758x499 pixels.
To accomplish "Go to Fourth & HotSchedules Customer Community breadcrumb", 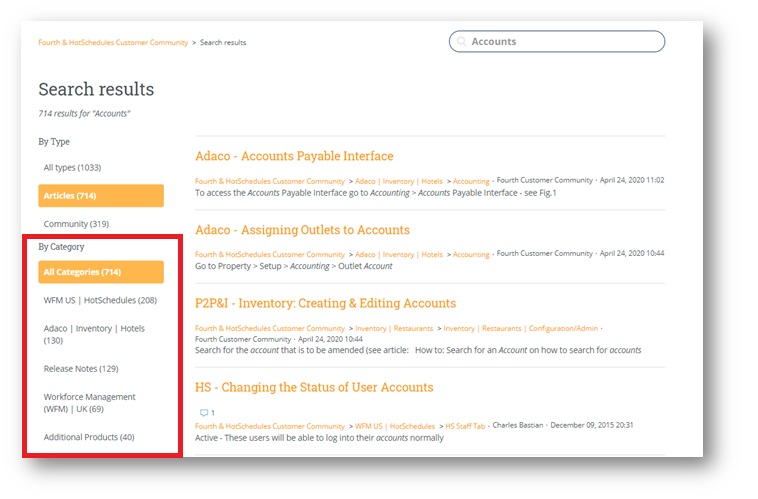I will [113, 43].
